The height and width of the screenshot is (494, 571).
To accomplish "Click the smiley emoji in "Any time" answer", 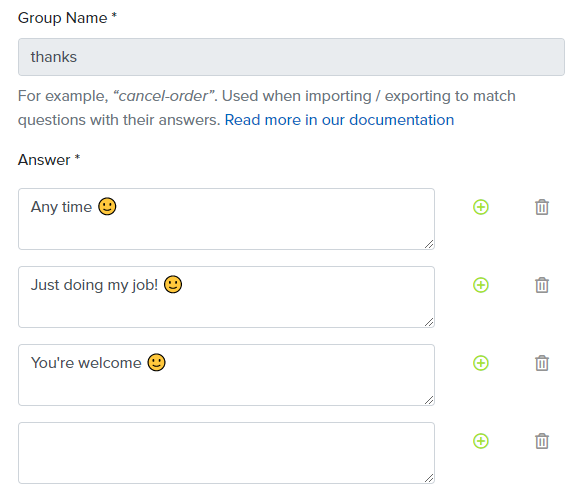I will (x=107, y=207).
